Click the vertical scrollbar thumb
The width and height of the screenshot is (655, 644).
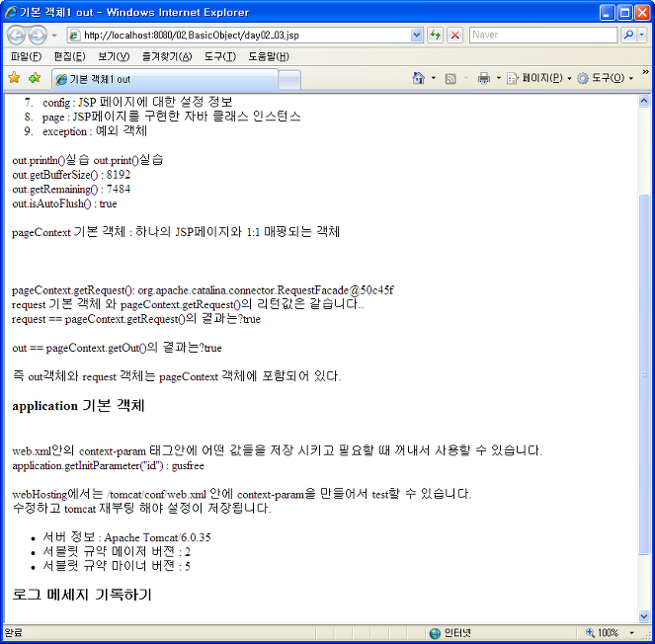coord(644,374)
